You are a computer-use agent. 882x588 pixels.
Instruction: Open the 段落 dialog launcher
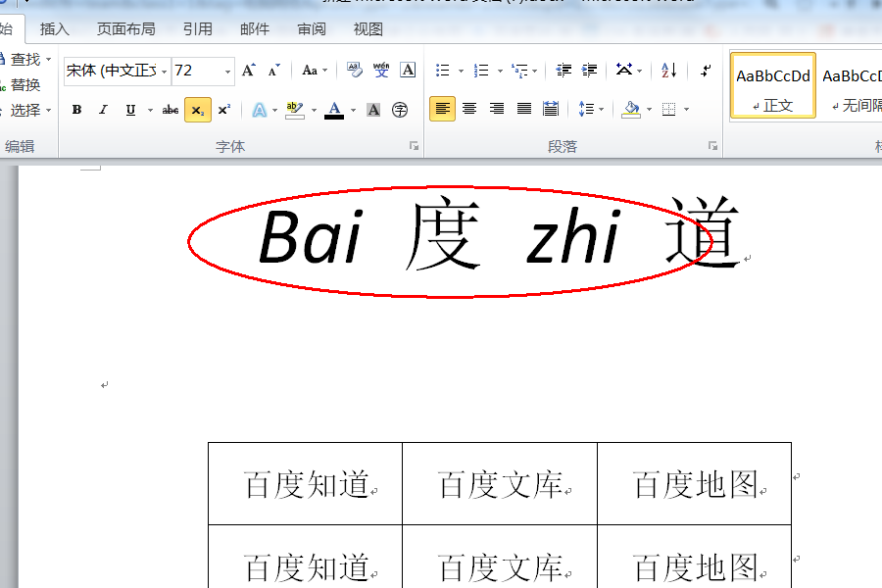click(712, 146)
